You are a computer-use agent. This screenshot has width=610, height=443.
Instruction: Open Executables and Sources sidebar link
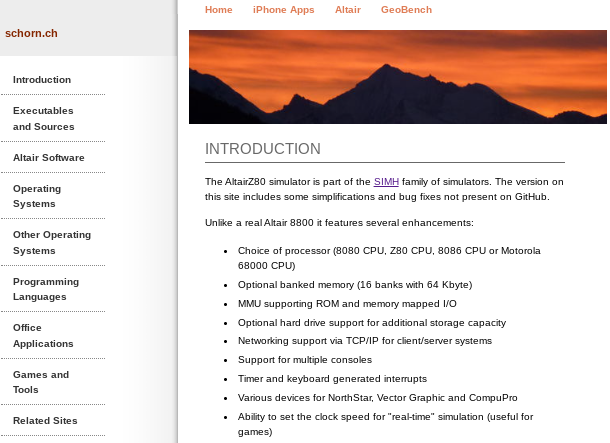coord(44,119)
